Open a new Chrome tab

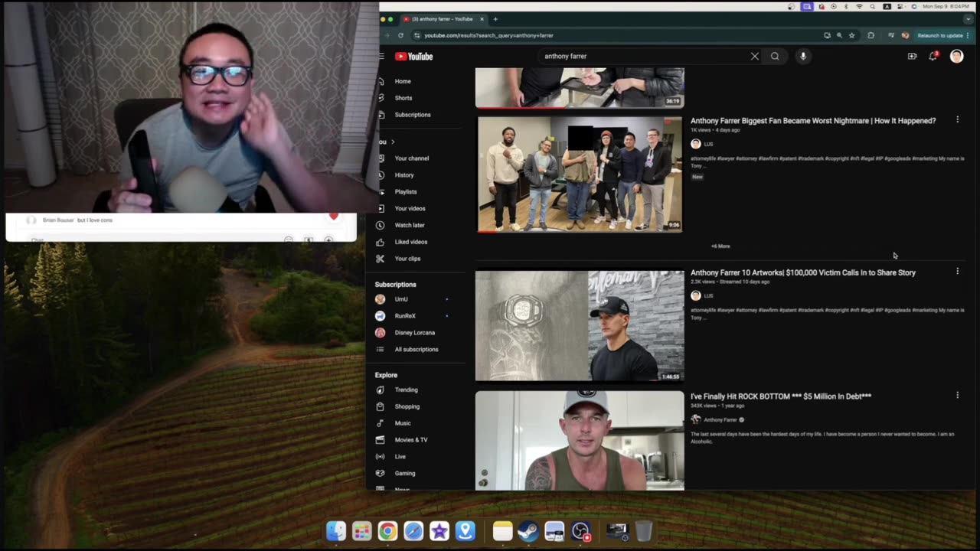click(x=495, y=19)
